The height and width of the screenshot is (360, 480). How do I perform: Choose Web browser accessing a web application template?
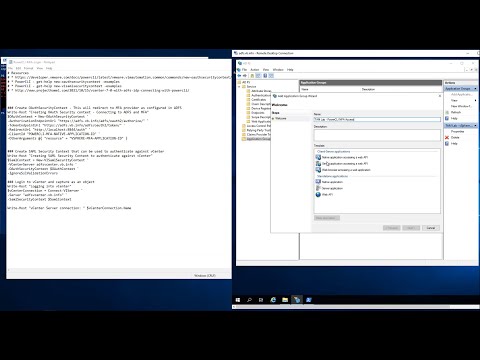pyautogui.click(x=343, y=170)
